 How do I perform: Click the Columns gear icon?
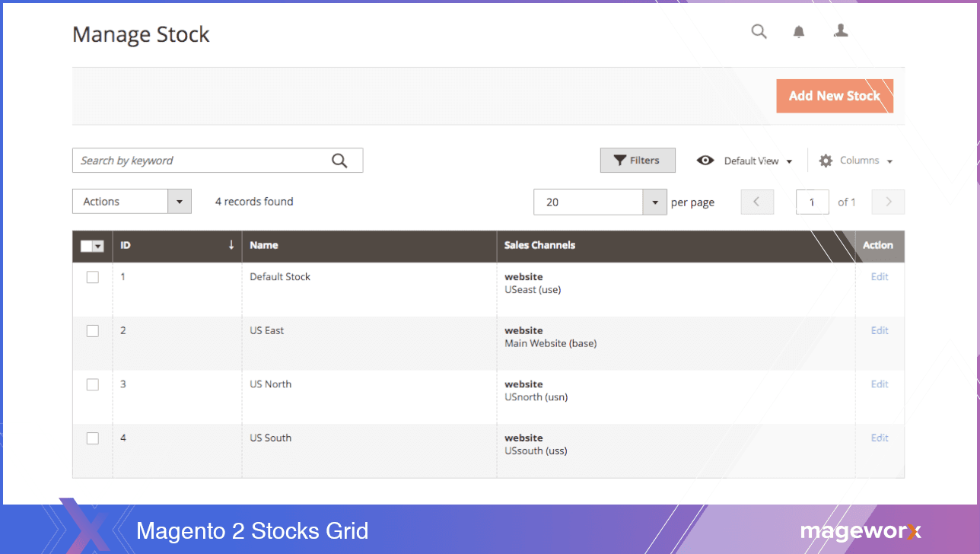(826, 161)
